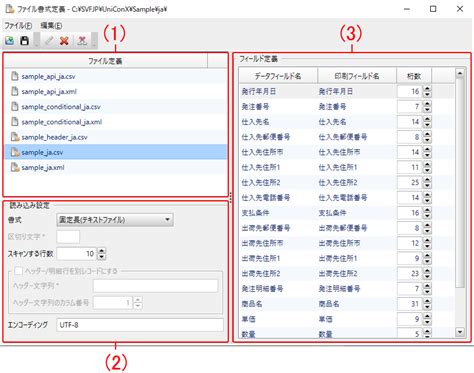
Task: Click the 桁数 column header
Action: pyautogui.click(x=414, y=76)
